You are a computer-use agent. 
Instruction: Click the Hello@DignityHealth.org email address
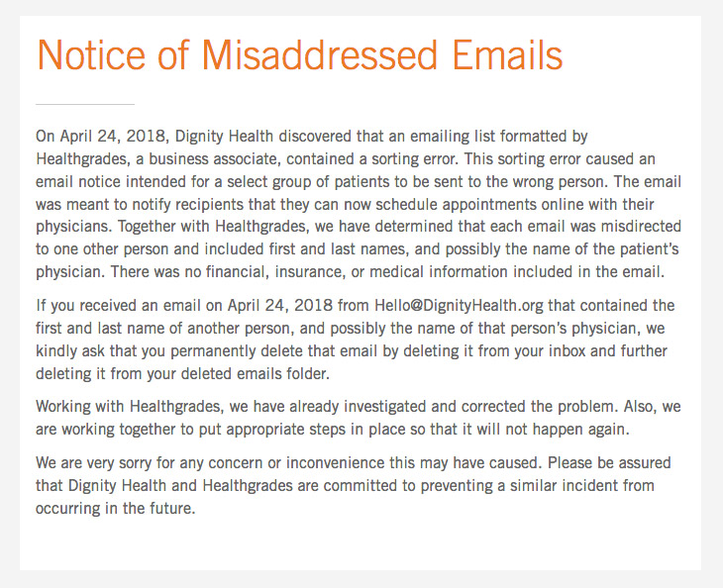point(459,306)
